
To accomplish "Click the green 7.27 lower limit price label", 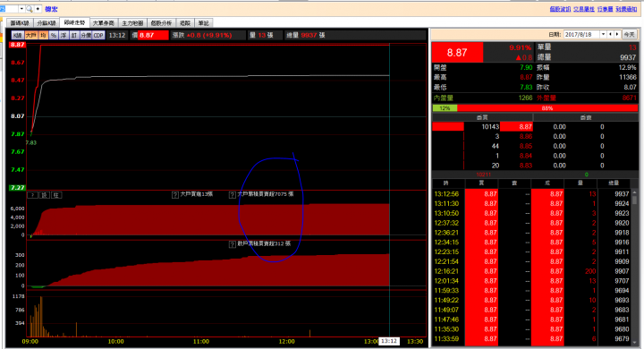I will coord(17,188).
